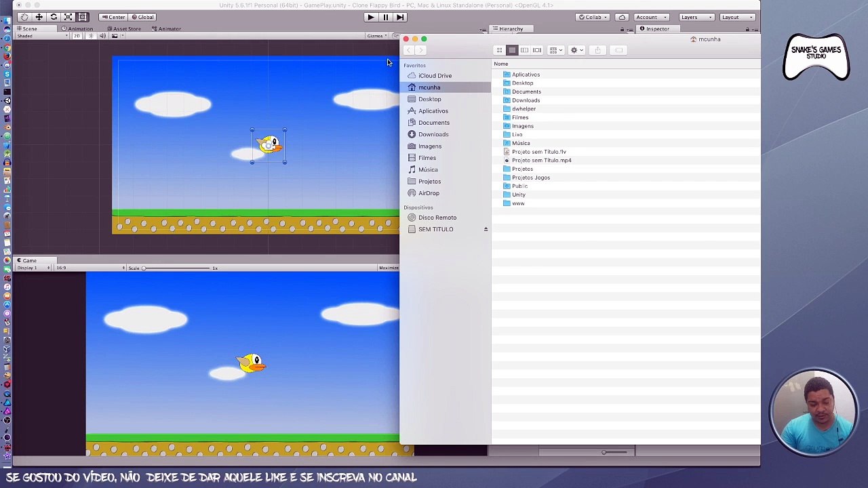The image size is (868, 488).
Task: Eject the SEM TITULO volume
Action: tap(486, 229)
